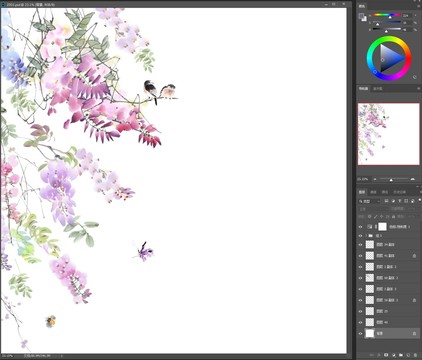Select the Background layer thumbnail
Viewport: 422px width, 360px height.
(370, 333)
